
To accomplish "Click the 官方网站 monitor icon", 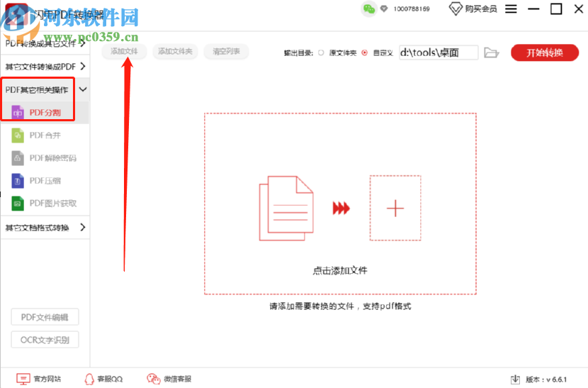I will [23, 379].
